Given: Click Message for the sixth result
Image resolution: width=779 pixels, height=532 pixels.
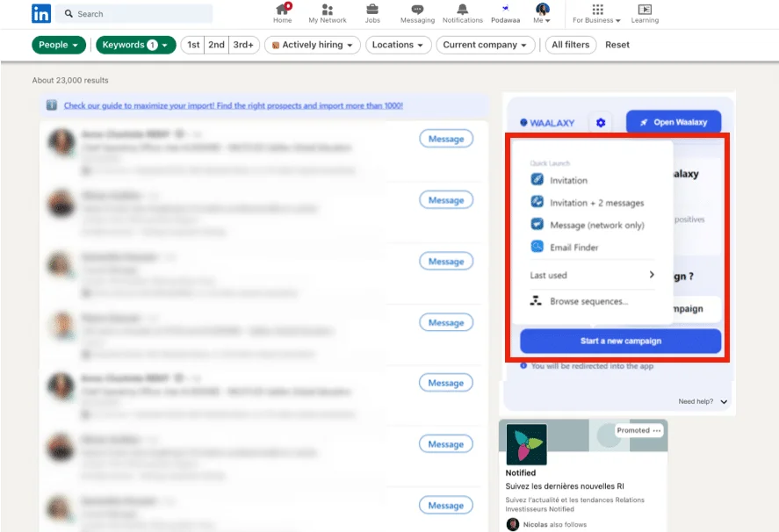Looking at the screenshot, I should tap(446, 443).
